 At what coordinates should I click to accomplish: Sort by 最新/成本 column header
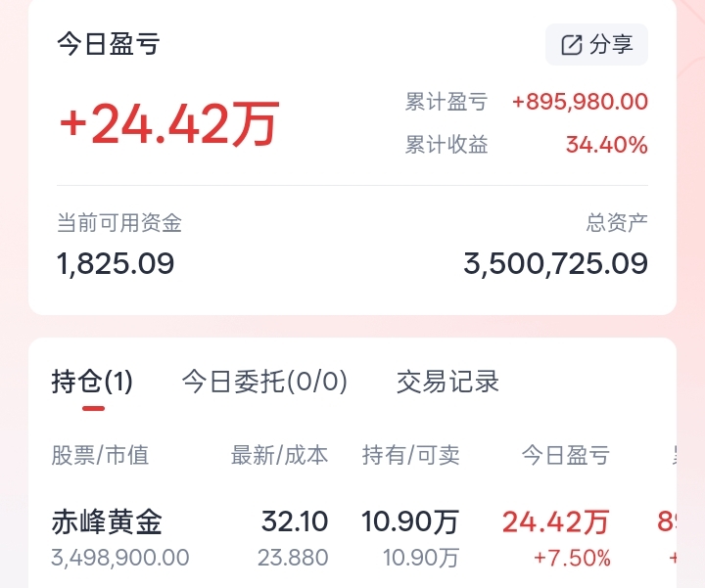point(279,455)
